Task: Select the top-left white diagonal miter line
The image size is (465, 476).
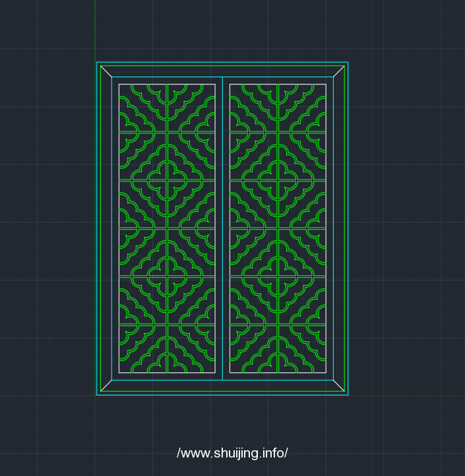Action: (106, 71)
